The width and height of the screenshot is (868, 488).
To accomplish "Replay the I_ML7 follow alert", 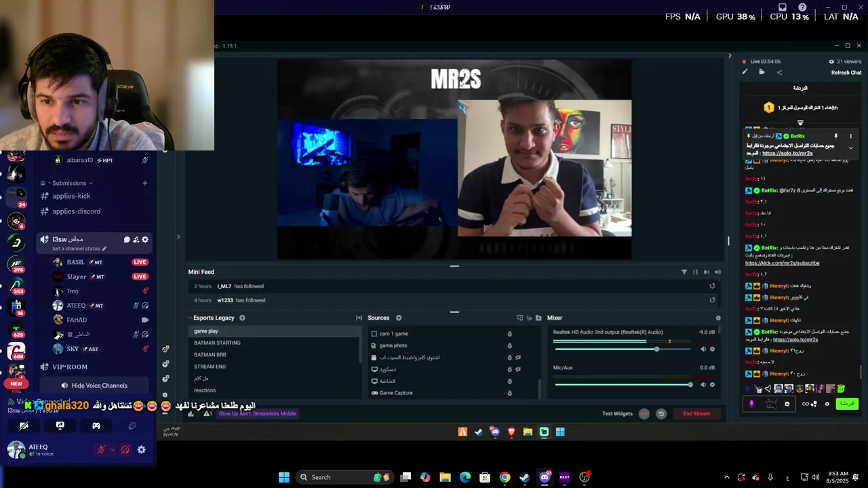I will coord(712,286).
